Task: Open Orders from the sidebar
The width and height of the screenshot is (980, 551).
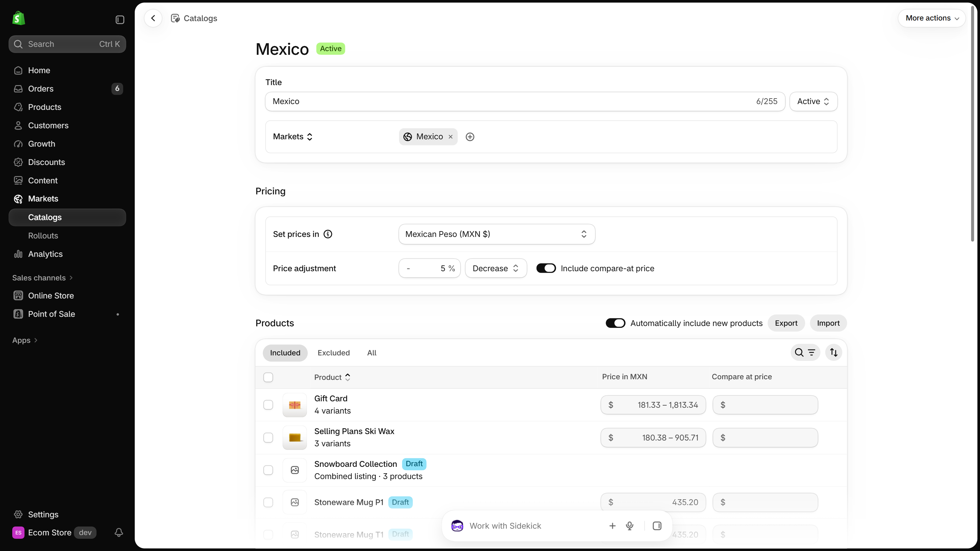Action: pyautogui.click(x=67, y=88)
